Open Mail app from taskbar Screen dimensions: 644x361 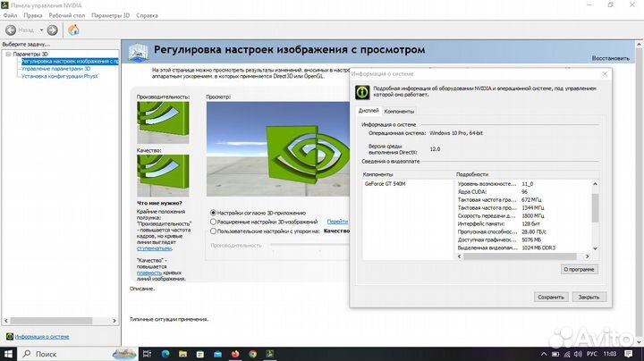(217, 354)
